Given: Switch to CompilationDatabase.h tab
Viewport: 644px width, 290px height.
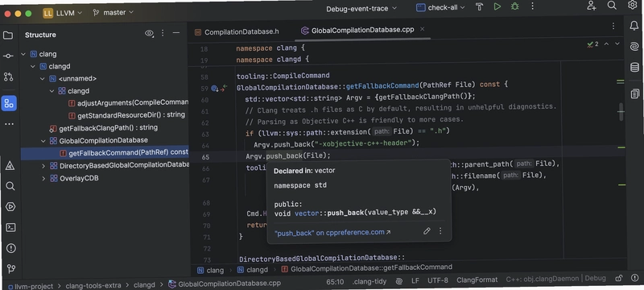Looking at the screenshot, I should coord(237,31).
